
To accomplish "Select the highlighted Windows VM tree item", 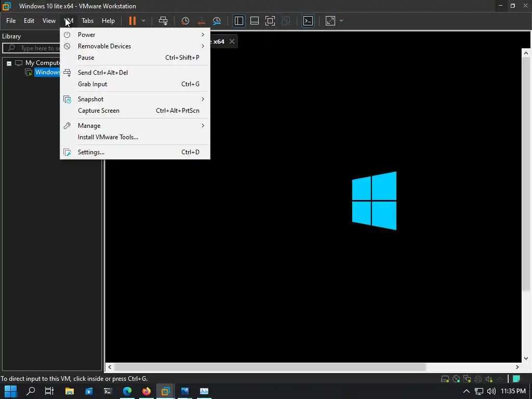I will [x=47, y=72].
